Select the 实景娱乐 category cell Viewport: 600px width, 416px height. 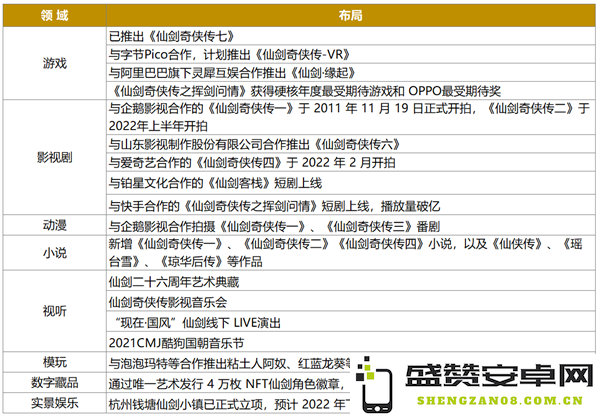[x=54, y=403]
